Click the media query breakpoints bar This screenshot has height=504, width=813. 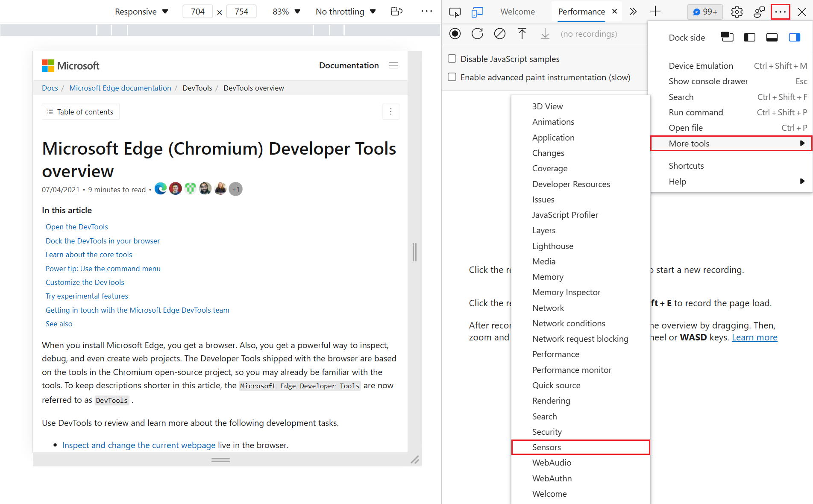pos(220,30)
